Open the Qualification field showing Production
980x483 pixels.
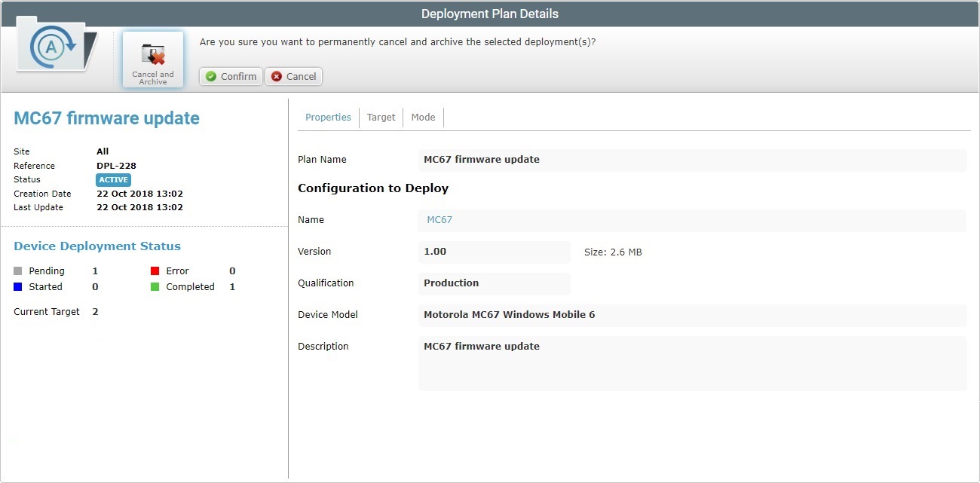pos(494,283)
